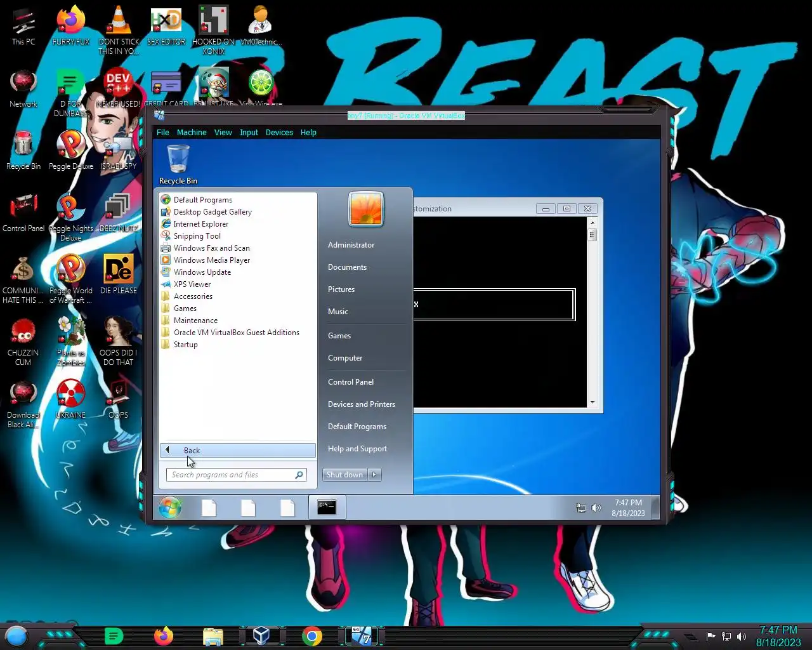Open the VMOTechnic desktop shortcut
The width and height of the screenshot is (812, 650).
coord(261,25)
